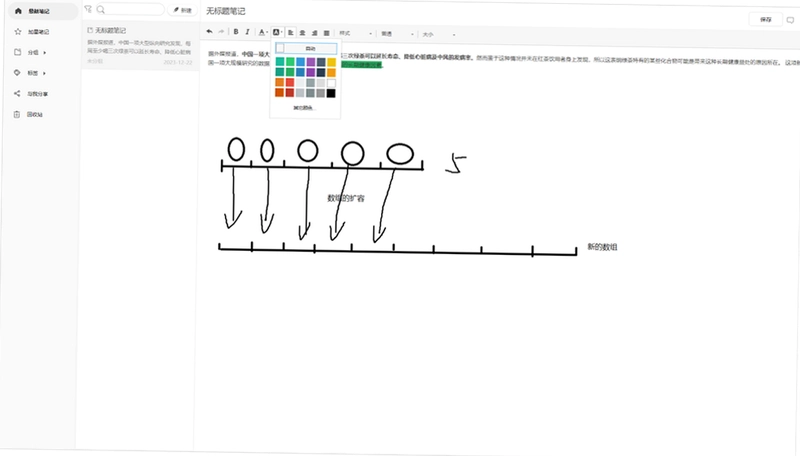Align text left
Image resolution: width=800 pixels, height=456 pixels.
[x=290, y=33]
